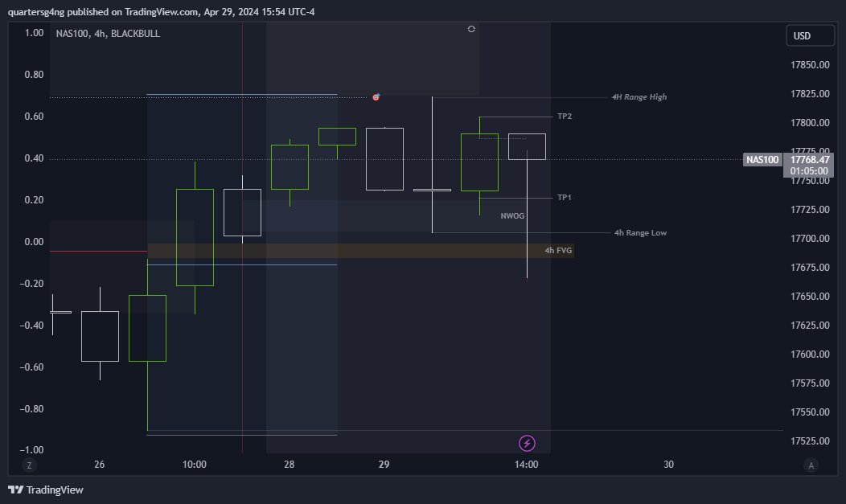Screen dimensions: 846x504
Task: Click the 17600.00 price axis label
Action: coord(810,354)
